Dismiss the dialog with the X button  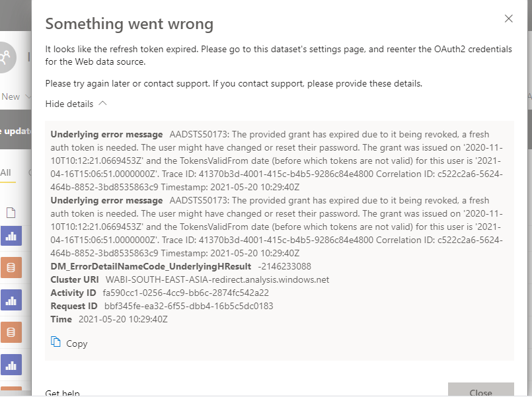pyautogui.click(x=508, y=18)
